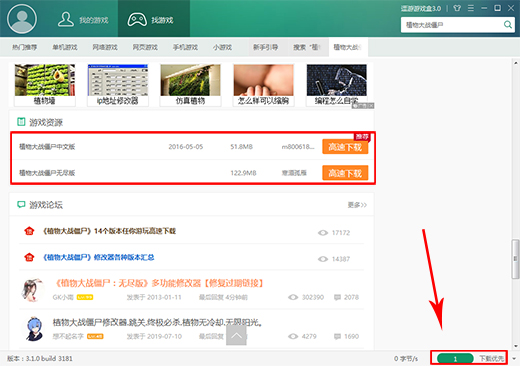
Task: Select the 热门推荐 tab
Action: 25,47
